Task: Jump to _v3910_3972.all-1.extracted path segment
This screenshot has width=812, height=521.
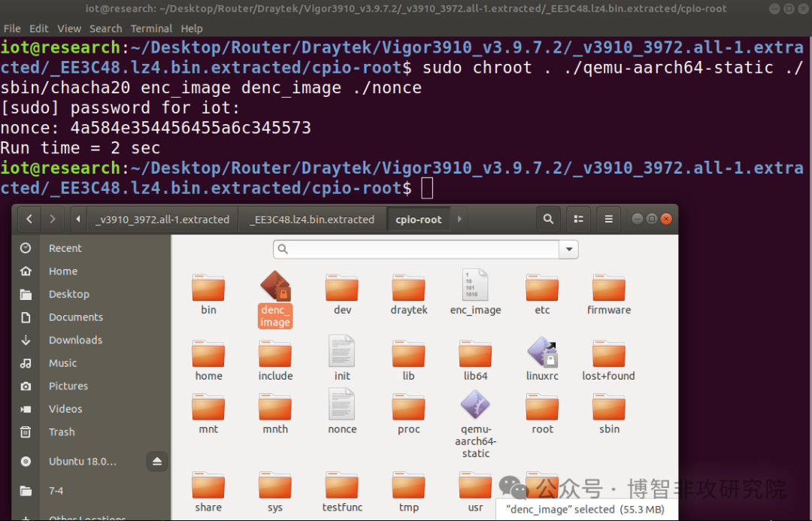Action: point(162,219)
